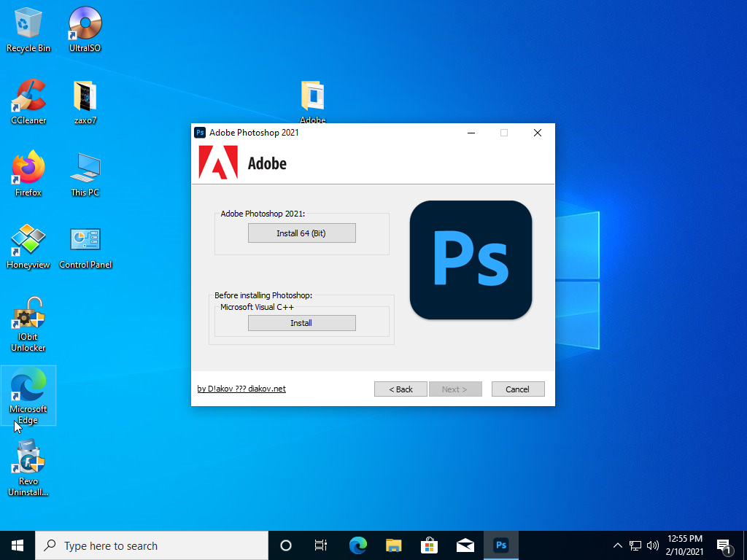
Task: Select the Honeyview desktop shortcut
Action: click(28, 246)
